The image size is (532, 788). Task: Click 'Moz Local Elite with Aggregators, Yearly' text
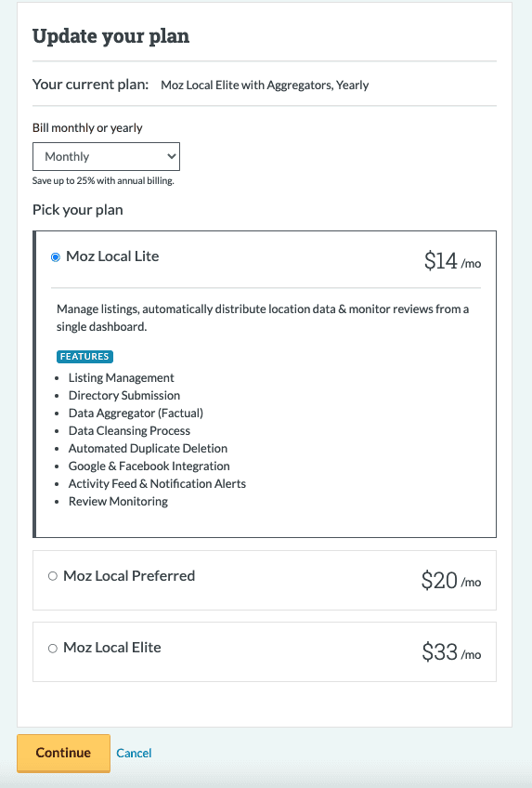pyautogui.click(x=265, y=85)
